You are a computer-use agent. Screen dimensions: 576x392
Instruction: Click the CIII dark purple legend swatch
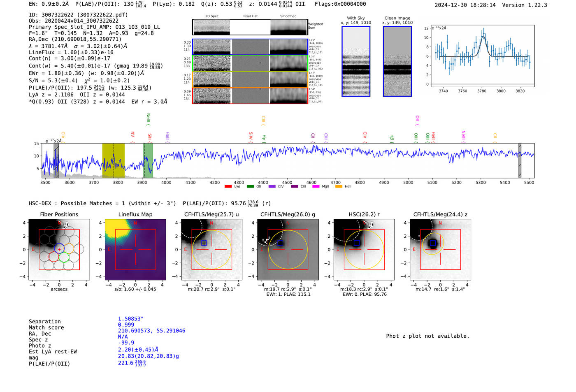point(295,187)
